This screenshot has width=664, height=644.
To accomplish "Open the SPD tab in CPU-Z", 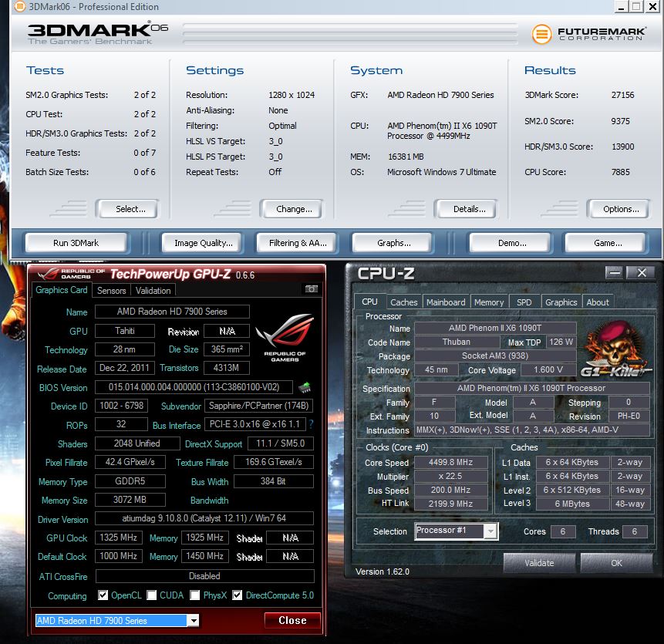I will 524,302.
